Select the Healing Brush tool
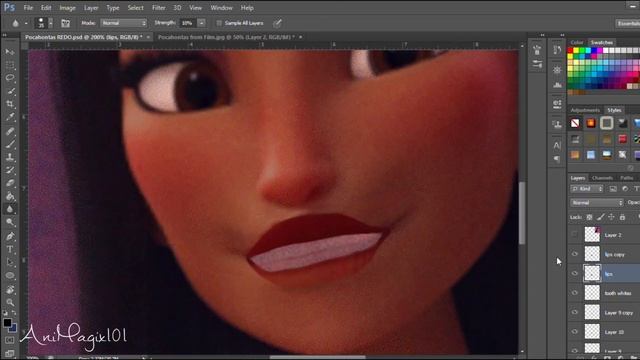Image resolution: width=640 pixels, height=360 pixels. click(x=10, y=131)
